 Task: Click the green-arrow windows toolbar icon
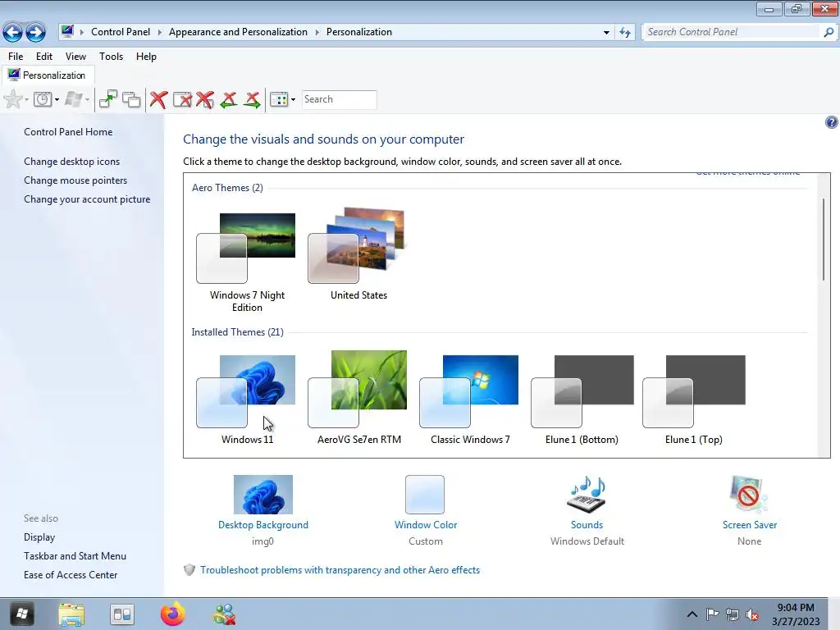pyautogui.click(x=108, y=99)
